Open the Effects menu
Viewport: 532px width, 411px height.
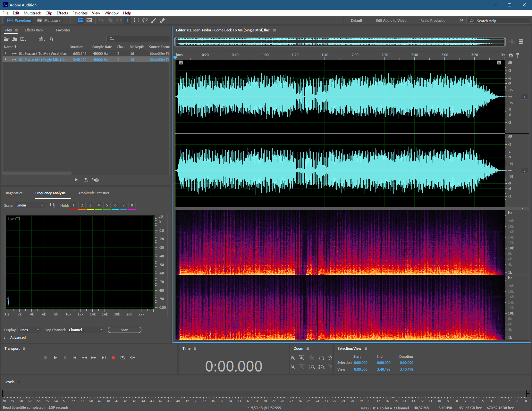tap(62, 13)
